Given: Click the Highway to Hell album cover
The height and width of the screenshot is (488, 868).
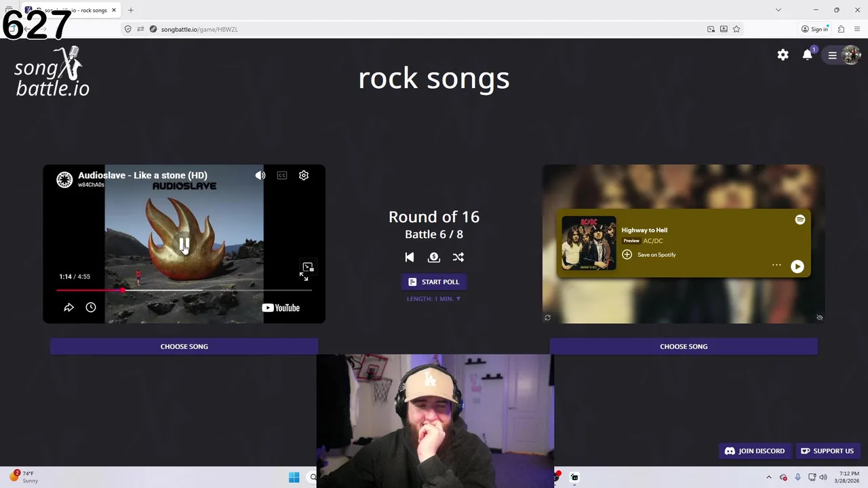Looking at the screenshot, I should (589, 243).
